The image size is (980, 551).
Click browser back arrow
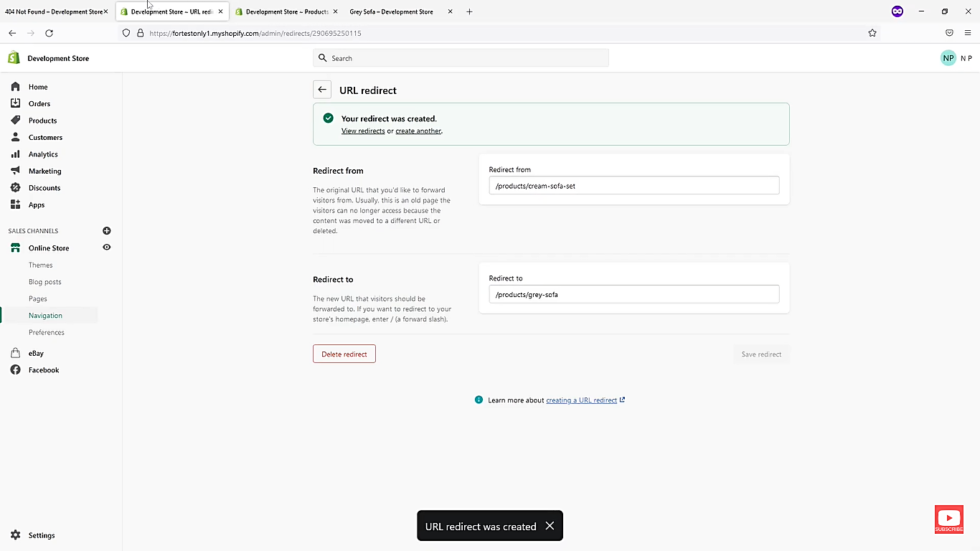[x=12, y=33]
